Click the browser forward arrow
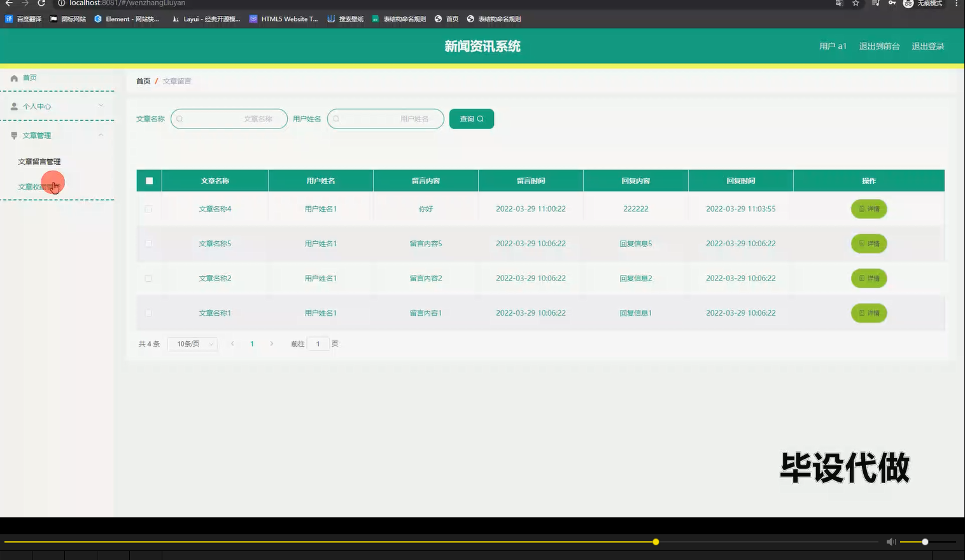 25,3
